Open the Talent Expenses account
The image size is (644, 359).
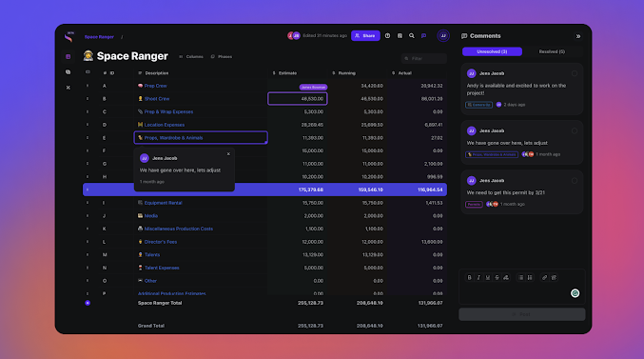coord(162,268)
